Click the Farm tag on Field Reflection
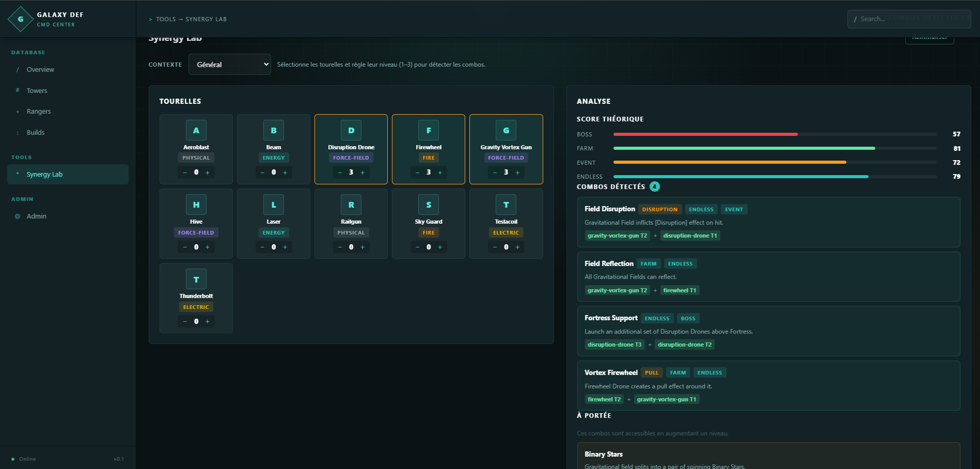 649,263
